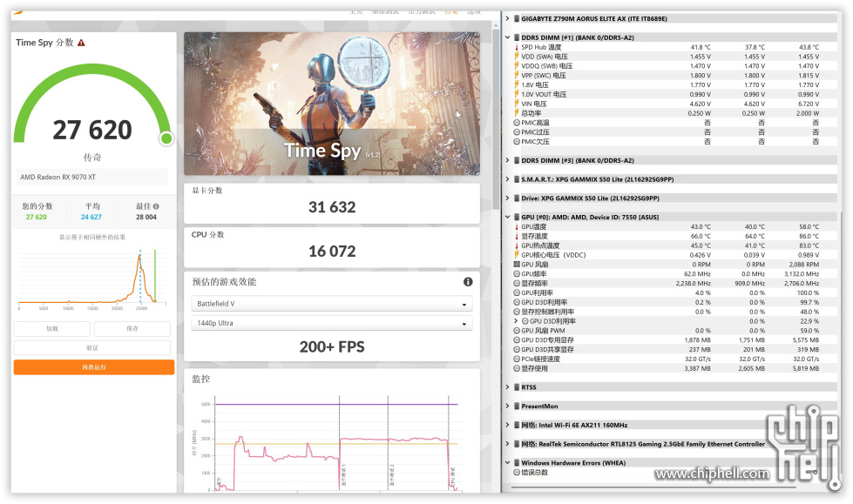This screenshot has height=504, width=853.
Task: Click the sensor icon for GPU利用率
Action: (517, 292)
